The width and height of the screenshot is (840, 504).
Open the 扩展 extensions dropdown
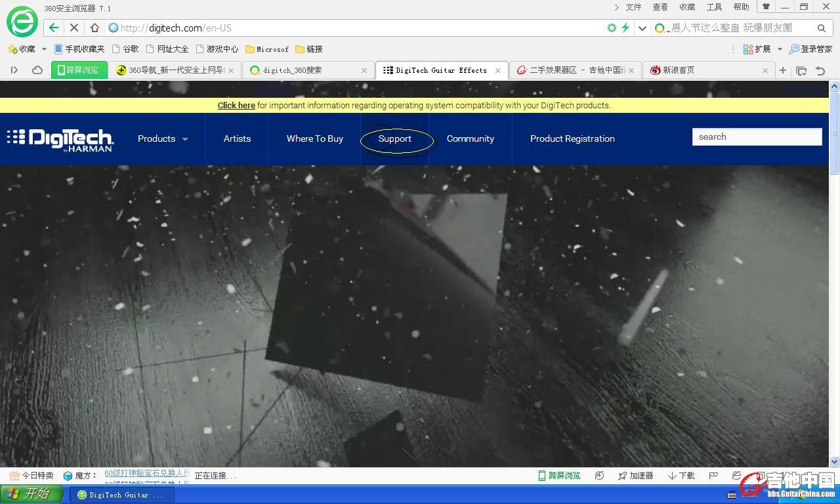tap(762, 49)
